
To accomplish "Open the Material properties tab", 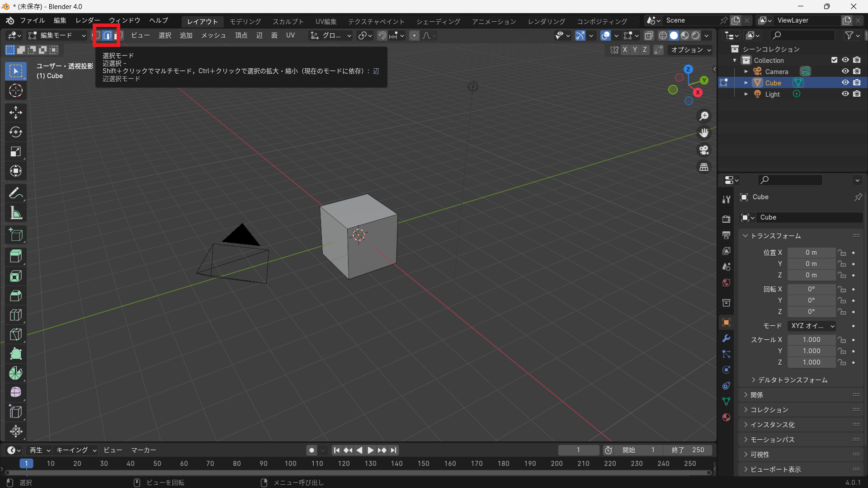I will pos(726,417).
